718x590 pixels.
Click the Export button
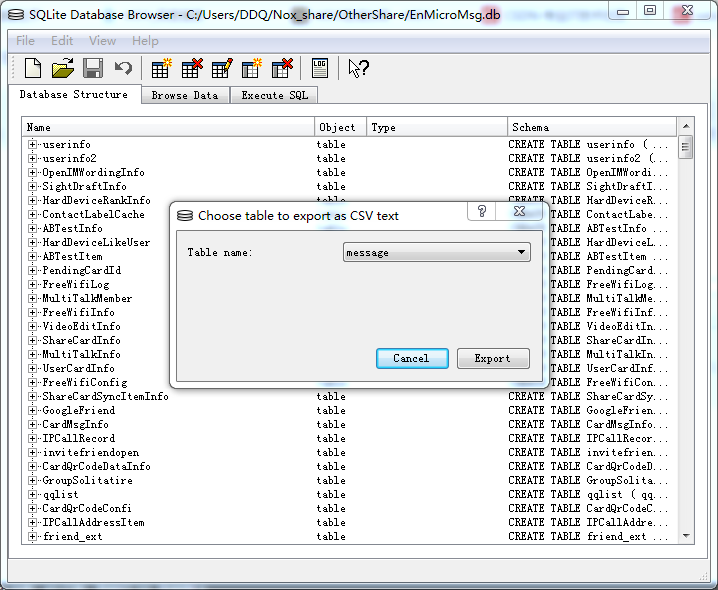click(x=493, y=358)
